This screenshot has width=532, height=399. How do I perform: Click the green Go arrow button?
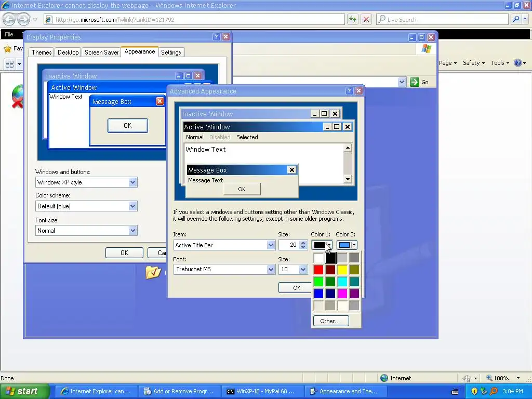[414, 82]
